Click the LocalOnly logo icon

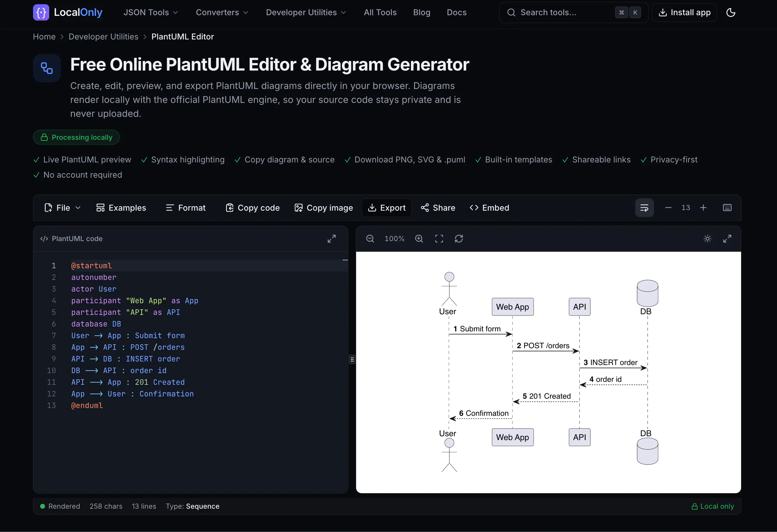(41, 12)
